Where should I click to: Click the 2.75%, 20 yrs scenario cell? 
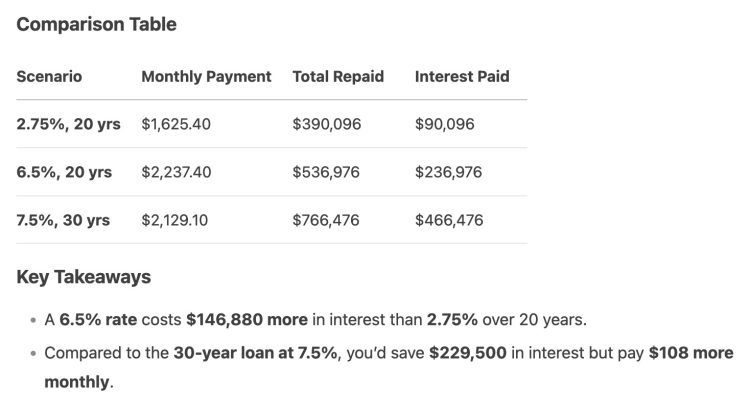coord(68,124)
